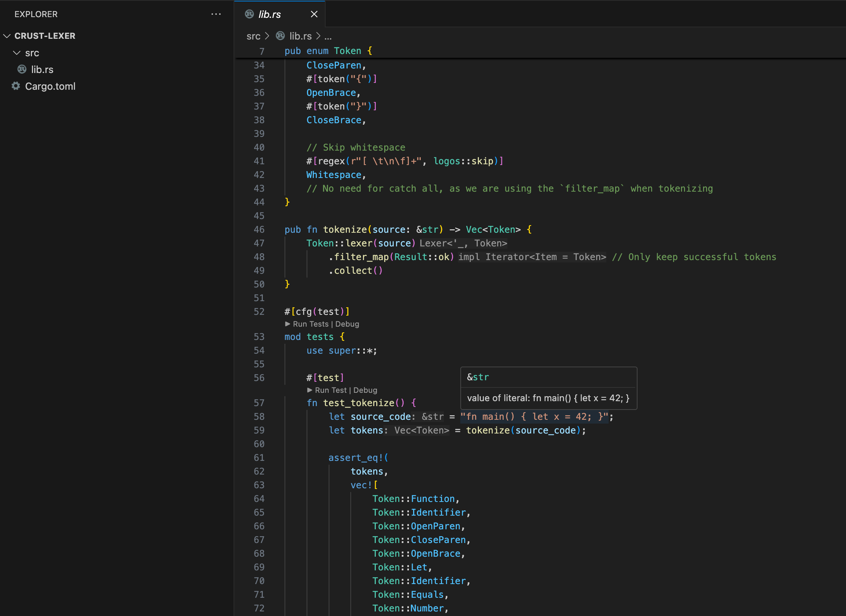
Task: Click the lib.rs breadcrumb segment
Action: [x=300, y=36]
